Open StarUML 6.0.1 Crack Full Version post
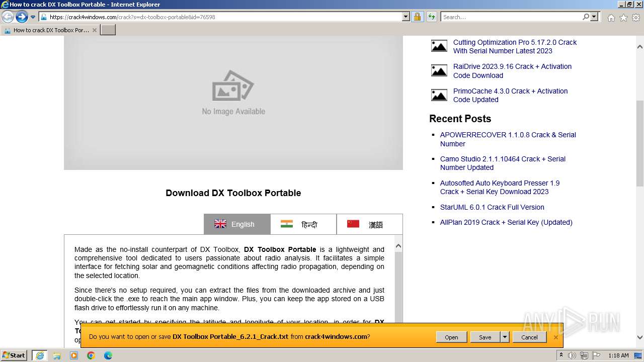Screen dimensions: 644x362 492,207
